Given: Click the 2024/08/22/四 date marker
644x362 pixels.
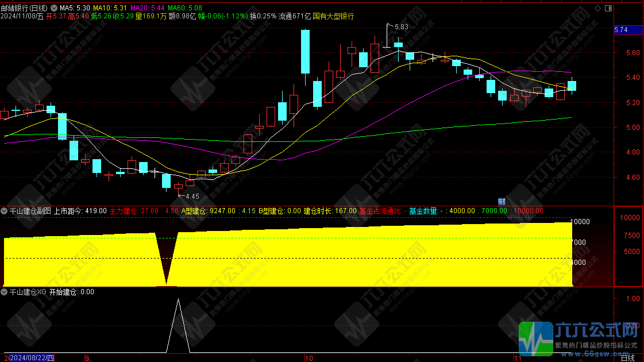Looking at the screenshot, I should coord(32,357).
